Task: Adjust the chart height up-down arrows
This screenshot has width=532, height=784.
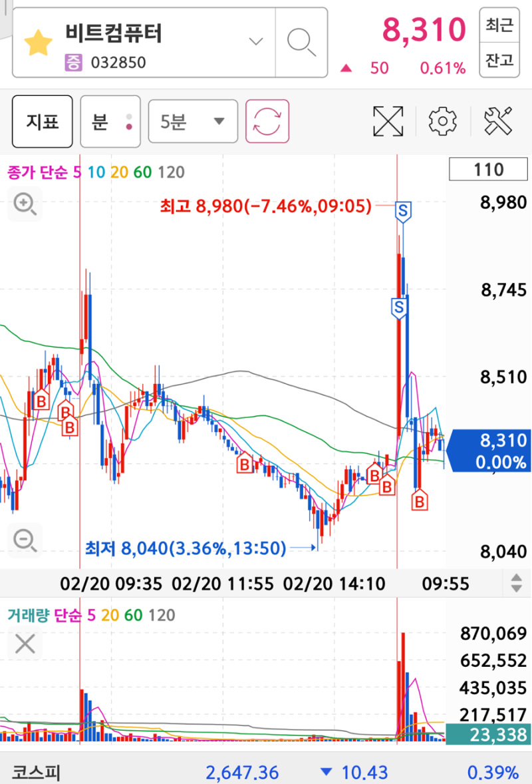Action: click(x=517, y=583)
